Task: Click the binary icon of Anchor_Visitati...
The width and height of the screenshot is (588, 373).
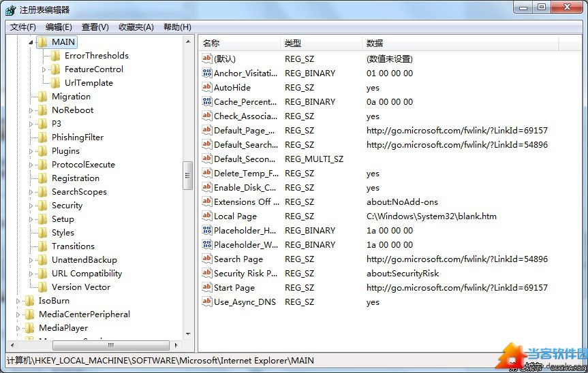Action: [x=207, y=73]
